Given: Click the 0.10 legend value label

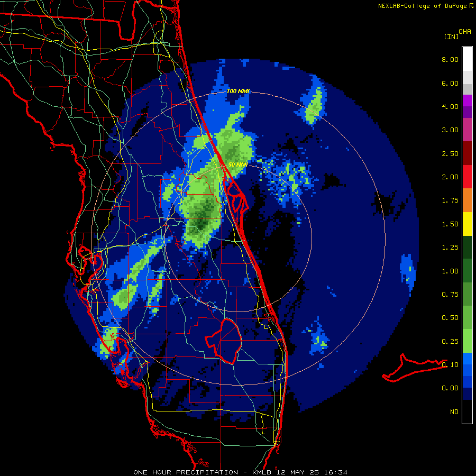Looking at the screenshot, I should [450, 365].
